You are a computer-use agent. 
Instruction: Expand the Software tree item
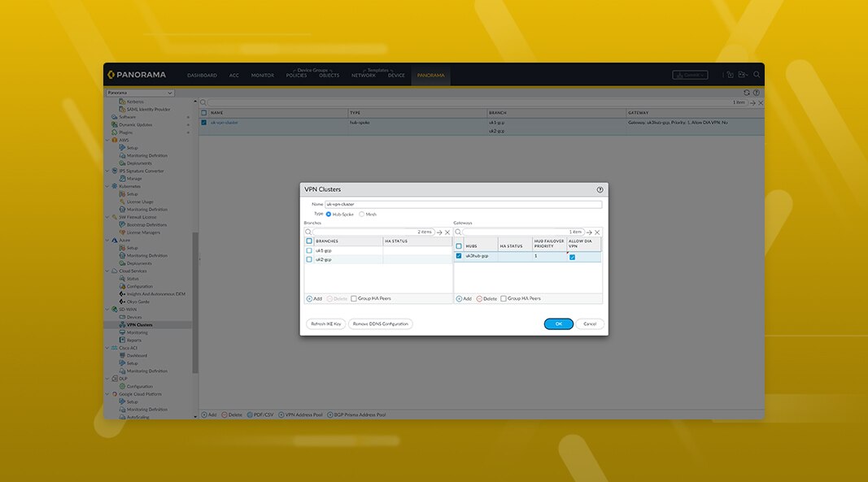pos(187,116)
